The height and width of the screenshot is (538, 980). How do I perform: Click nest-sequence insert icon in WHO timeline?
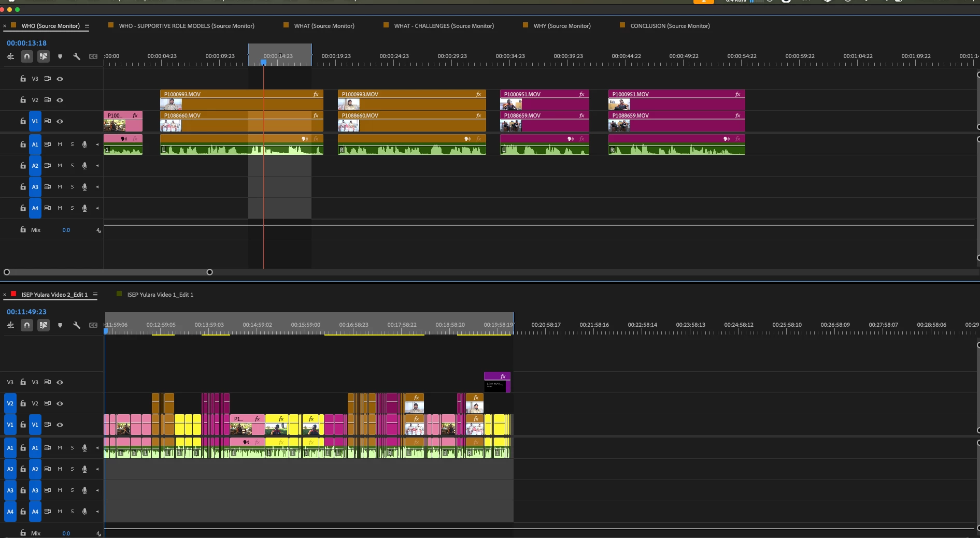click(10, 56)
